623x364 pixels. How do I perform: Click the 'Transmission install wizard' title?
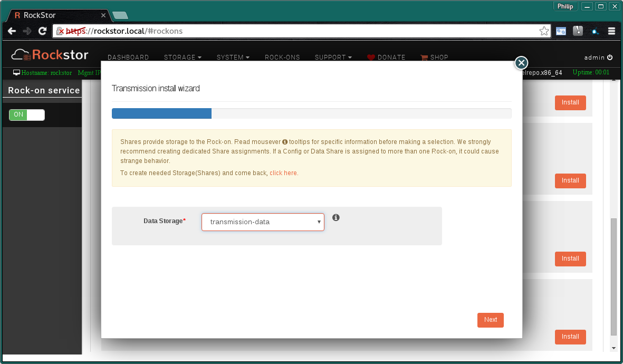tap(156, 88)
